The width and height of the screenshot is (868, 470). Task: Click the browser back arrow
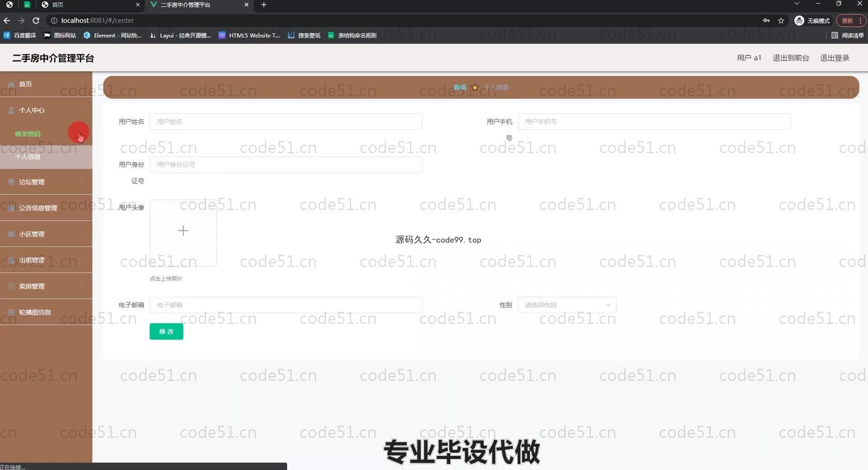7,20
